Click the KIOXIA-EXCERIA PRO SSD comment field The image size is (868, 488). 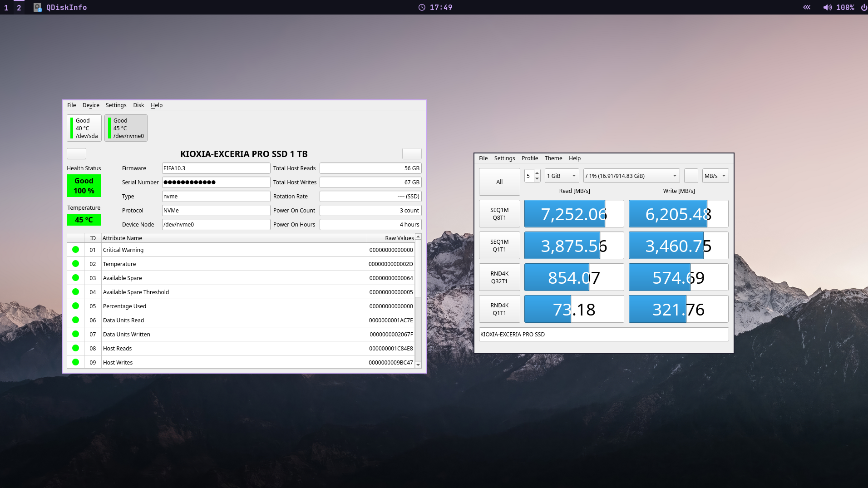click(604, 335)
